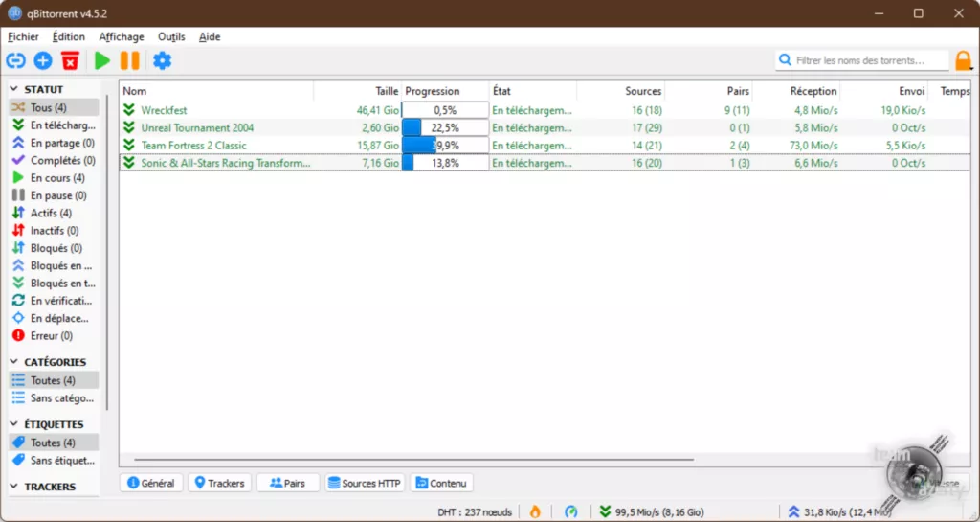This screenshot has height=522, width=980.
Task: Click the Sonic & All-Stars Racing status icon
Action: coord(129,163)
